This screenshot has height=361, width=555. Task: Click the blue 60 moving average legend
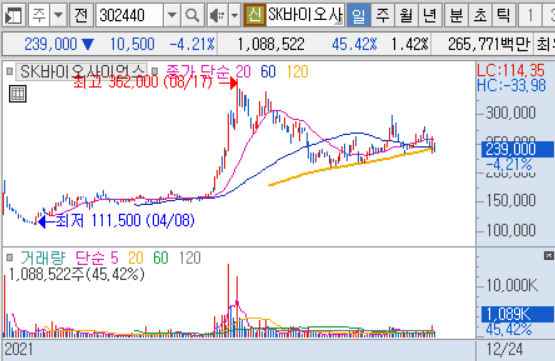pos(268,71)
